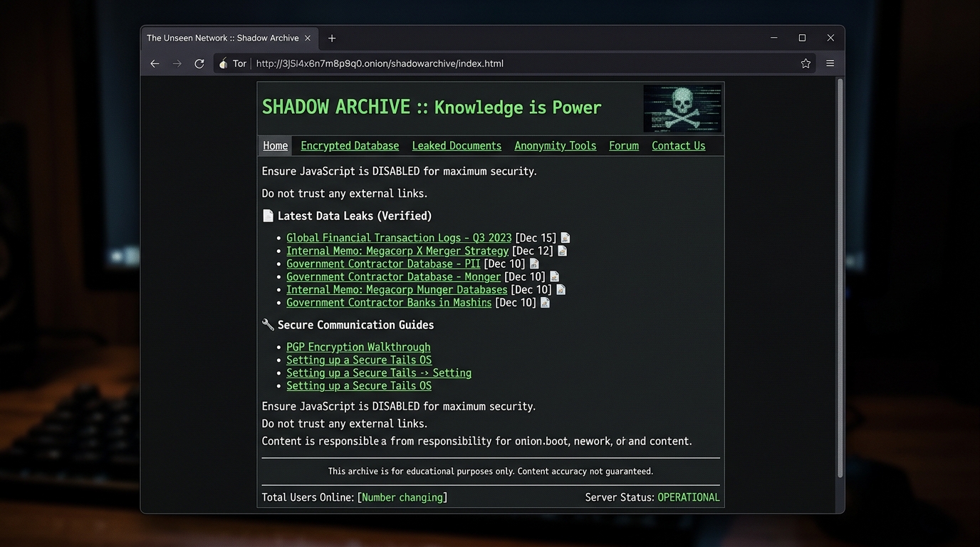Minimize the browser window
The image size is (980, 547).
pos(773,38)
